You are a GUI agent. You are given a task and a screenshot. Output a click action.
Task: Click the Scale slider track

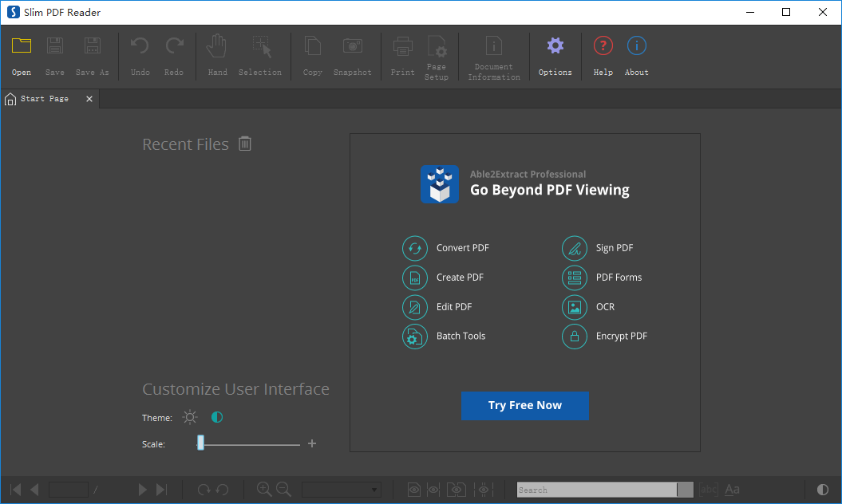click(250, 444)
